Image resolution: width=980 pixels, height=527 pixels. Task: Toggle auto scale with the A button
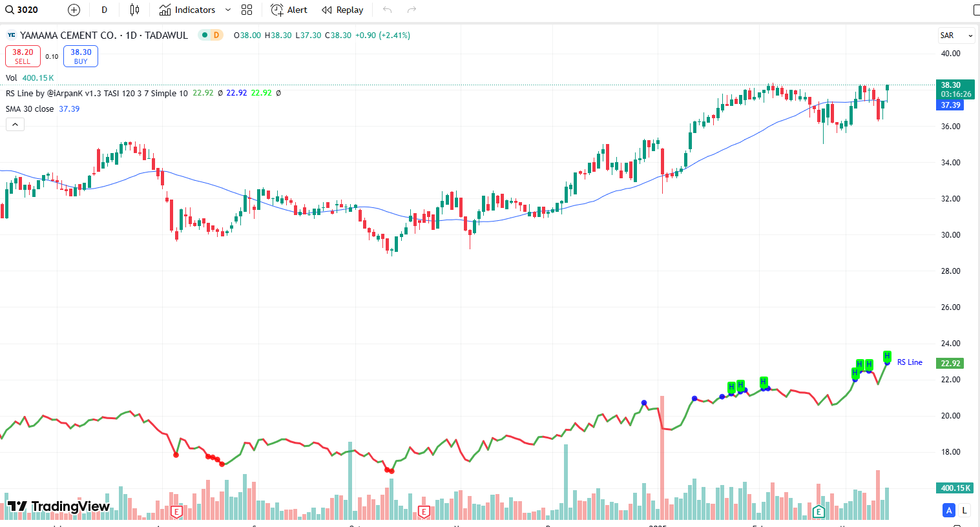[x=949, y=510]
